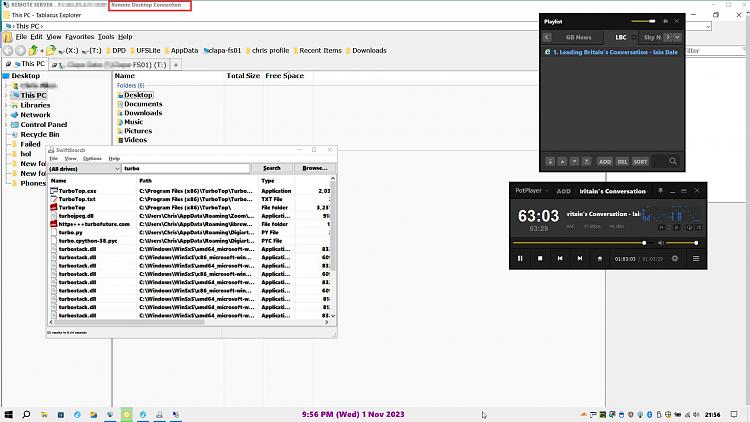Expand the This PC tree node
750x422 pixels.
coord(6,95)
